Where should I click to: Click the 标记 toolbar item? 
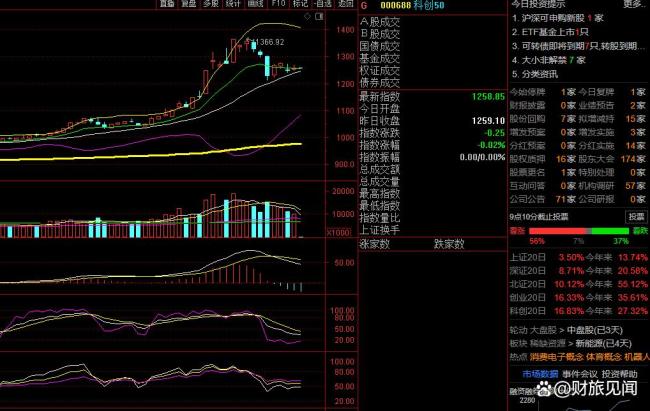click(x=300, y=4)
